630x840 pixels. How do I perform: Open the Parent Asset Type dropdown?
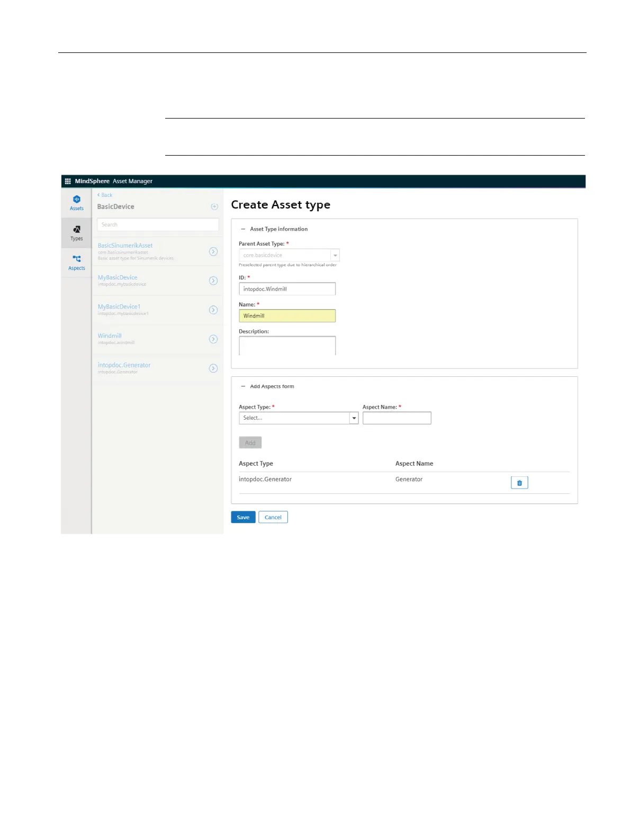(x=289, y=255)
